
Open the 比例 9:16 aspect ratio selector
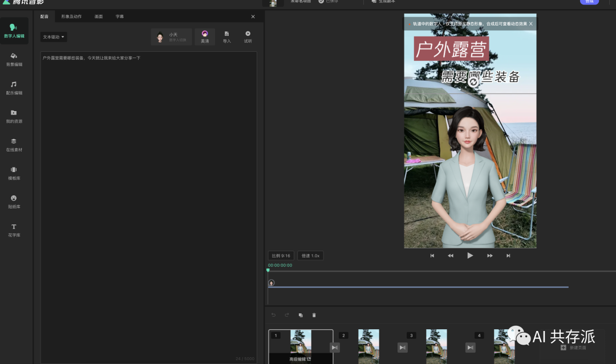pyautogui.click(x=281, y=256)
